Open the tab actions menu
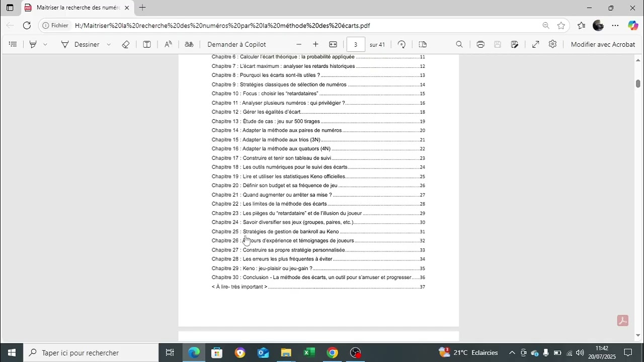 [10, 8]
